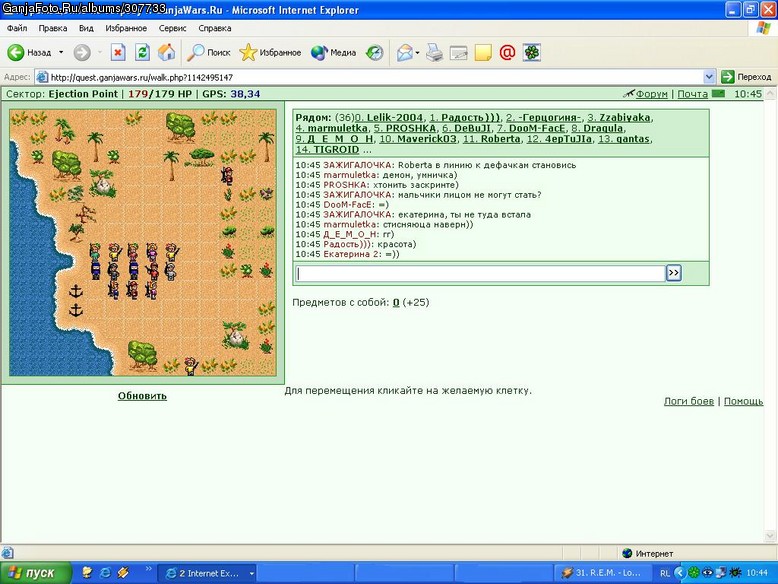
Task: Select player -Герцогиня- in nearby list
Action: point(543,118)
